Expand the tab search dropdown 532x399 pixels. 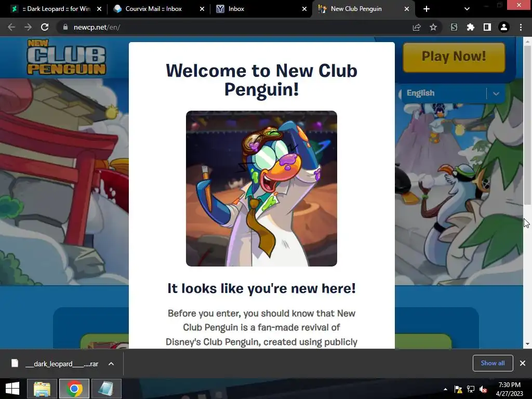[x=467, y=9]
